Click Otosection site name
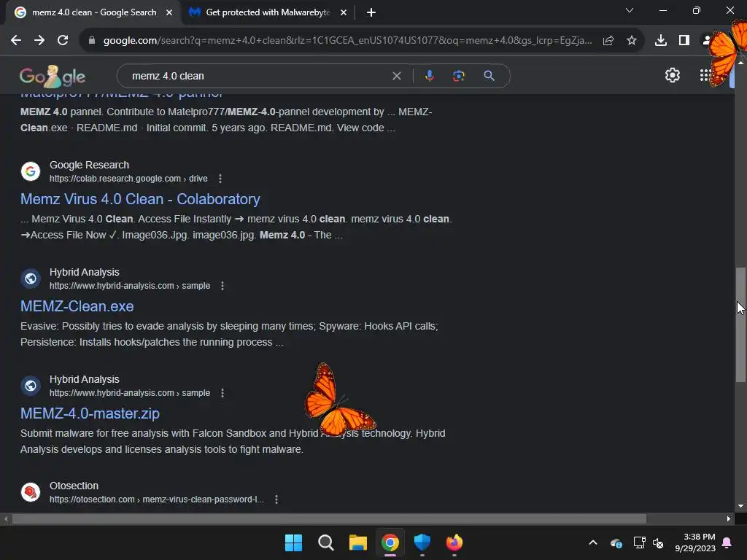The image size is (747, 560). pyautogui.click(x=74, y=486)
